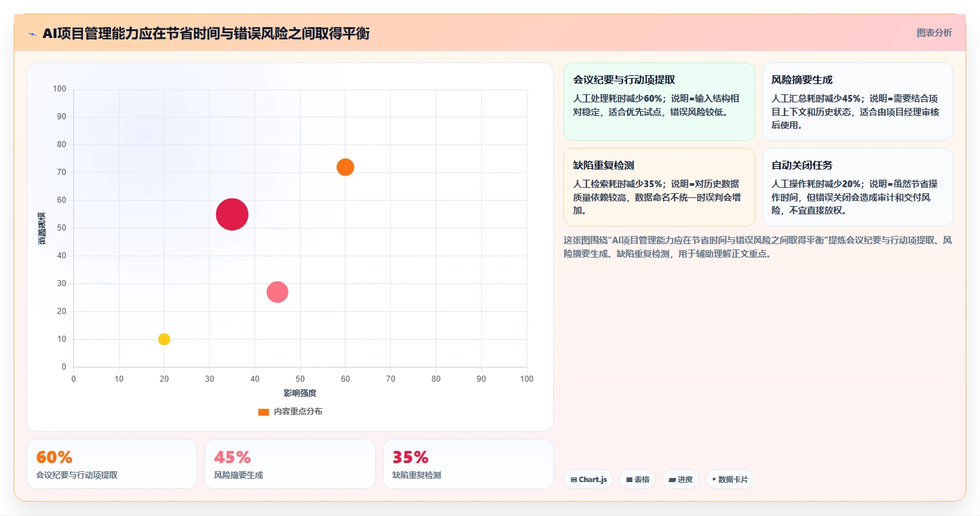The image size is (980, 516).
Task: Click the icon inside the 进度 chip
Action: click(672, 479)
